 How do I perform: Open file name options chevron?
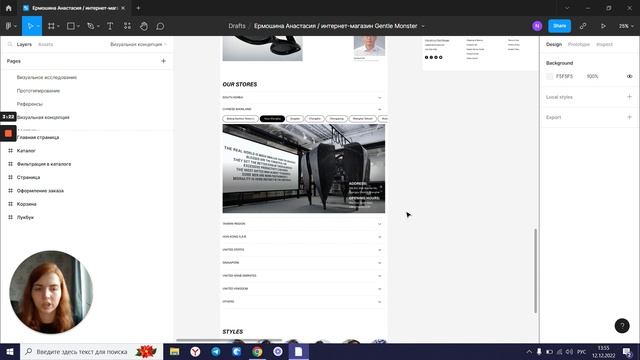coord(423,26)
